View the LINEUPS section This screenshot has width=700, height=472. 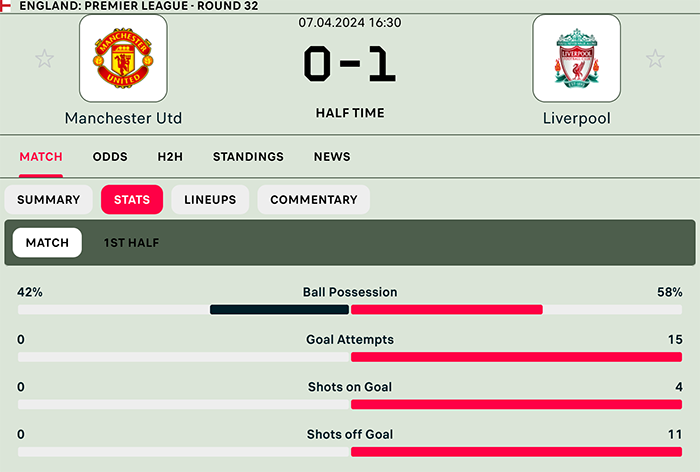[210, 200]
